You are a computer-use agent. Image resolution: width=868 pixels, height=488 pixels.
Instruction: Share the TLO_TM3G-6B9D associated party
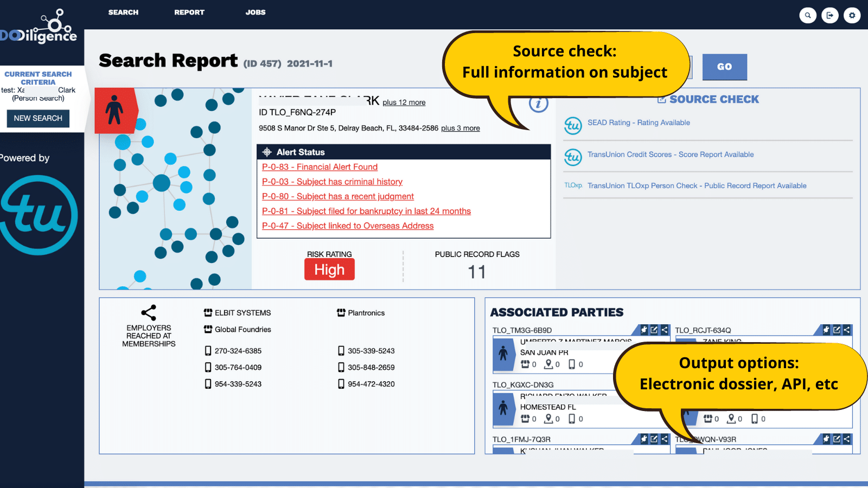pyautogui.click(x=665, y=330)
